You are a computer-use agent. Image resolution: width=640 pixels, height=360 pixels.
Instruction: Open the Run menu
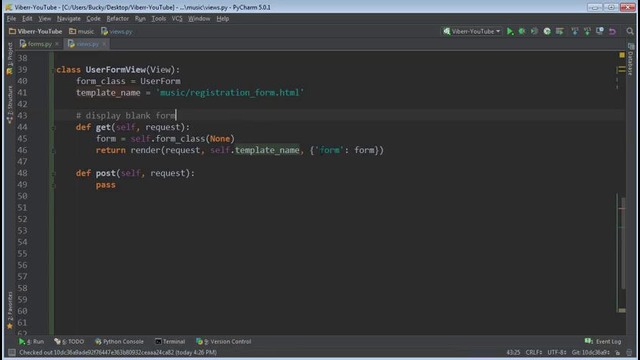(x=140, y=19)
